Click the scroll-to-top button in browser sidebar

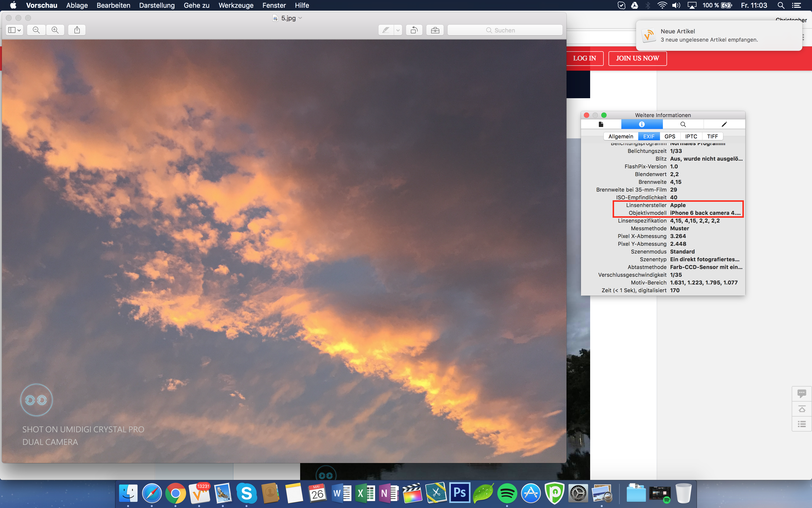point(802,409)
